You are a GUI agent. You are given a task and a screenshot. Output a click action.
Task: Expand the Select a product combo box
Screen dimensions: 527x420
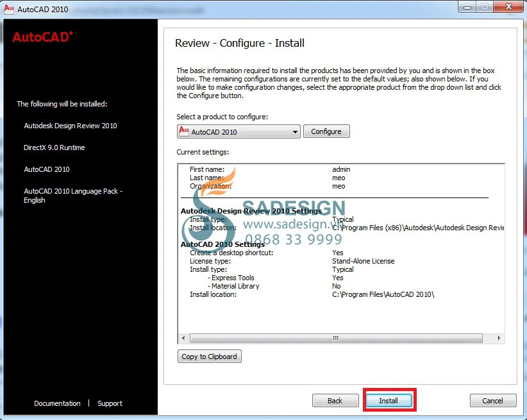(237, 131)
